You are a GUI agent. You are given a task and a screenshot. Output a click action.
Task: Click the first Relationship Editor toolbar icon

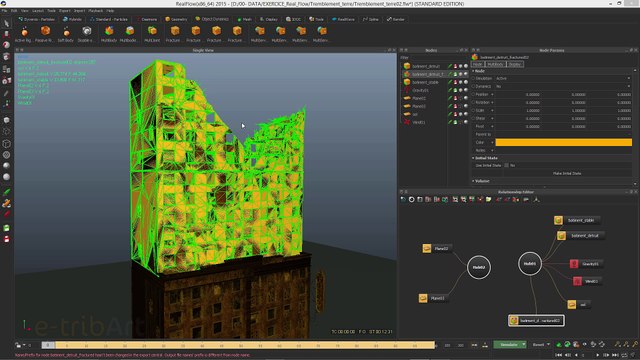tap(403, 200)
